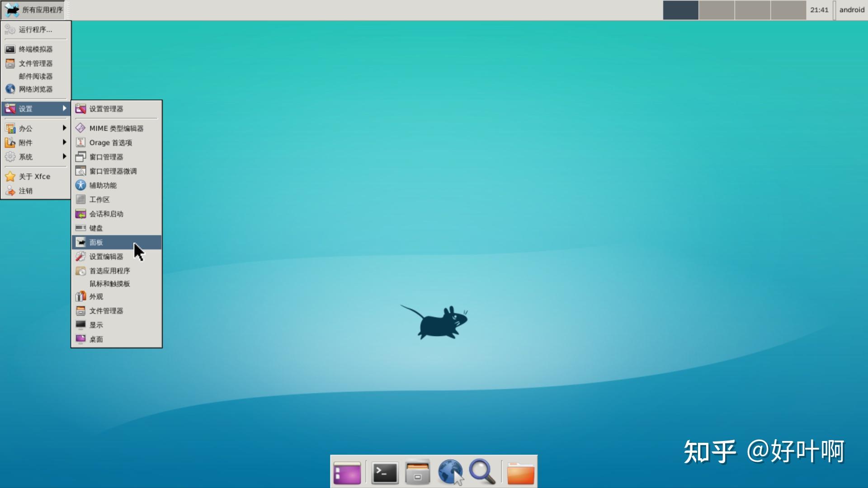Click the 21:41 clock in top panel
The image size is (868, 488).
819,10
